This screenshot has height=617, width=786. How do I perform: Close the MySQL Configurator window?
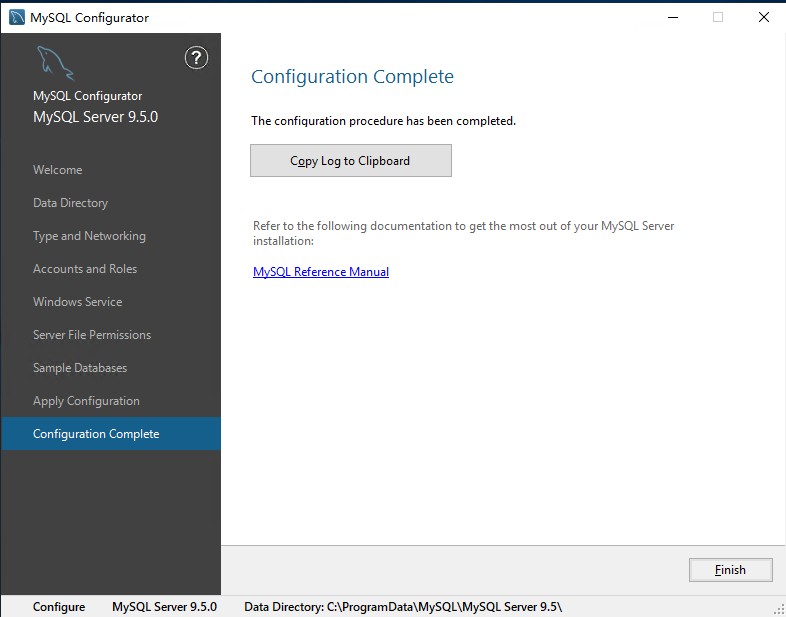click(x=763, y=17)
